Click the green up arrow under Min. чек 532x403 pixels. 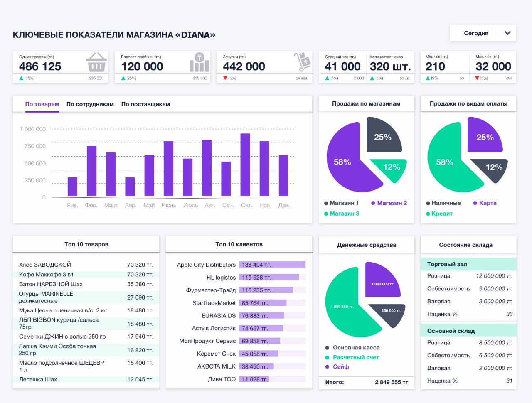[x=428, y=78]
